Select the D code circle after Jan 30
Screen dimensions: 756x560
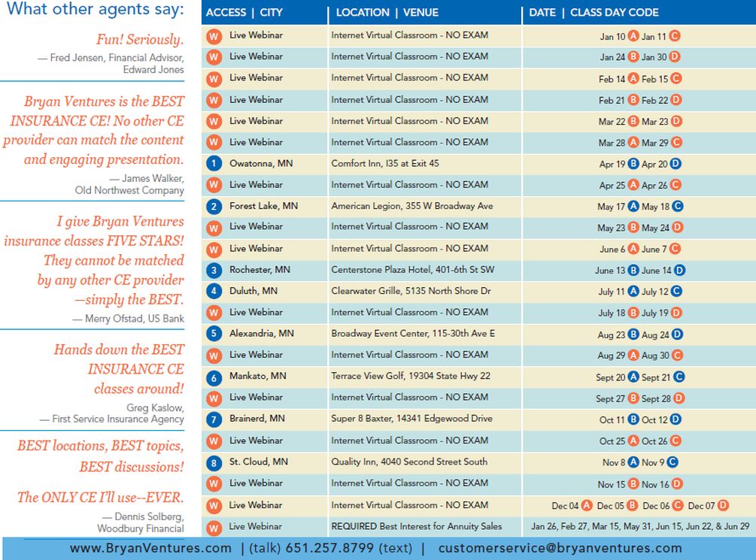(x=675, y=57)
